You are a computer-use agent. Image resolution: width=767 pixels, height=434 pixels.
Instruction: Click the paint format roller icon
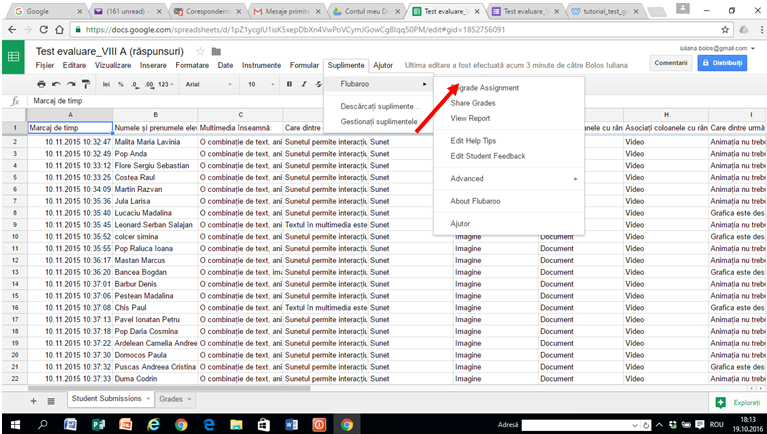click(86, 84)
